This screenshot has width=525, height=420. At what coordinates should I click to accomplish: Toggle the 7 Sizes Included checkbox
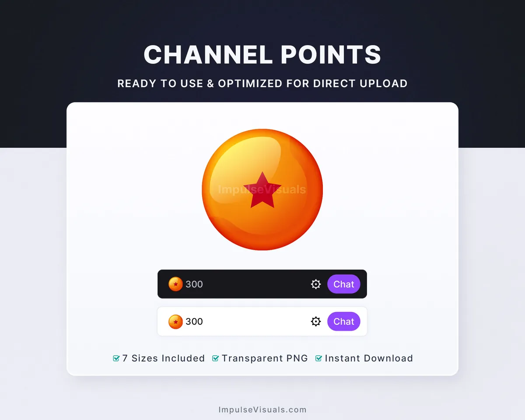click(x=116, y=358)
